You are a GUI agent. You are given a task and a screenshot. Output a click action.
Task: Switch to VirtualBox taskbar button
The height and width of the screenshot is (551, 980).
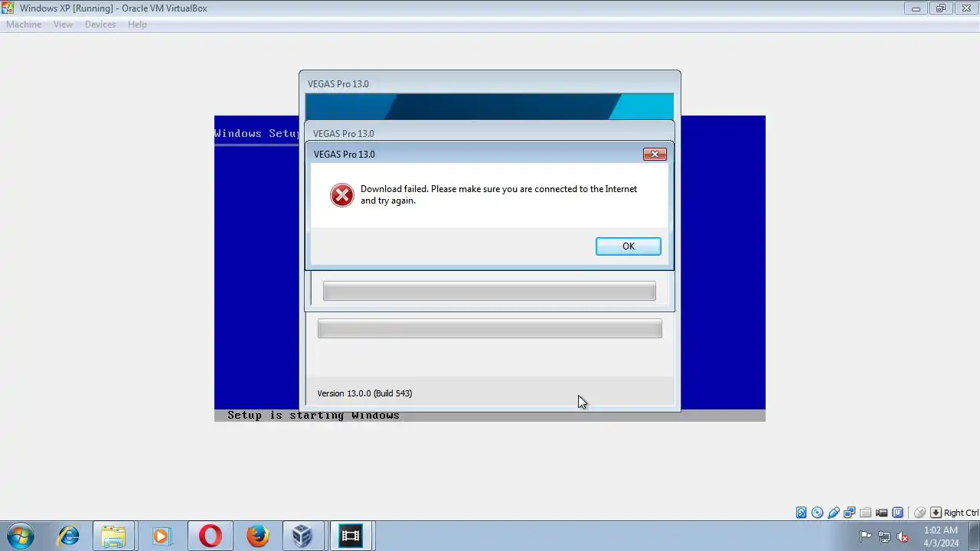[303, 536]
